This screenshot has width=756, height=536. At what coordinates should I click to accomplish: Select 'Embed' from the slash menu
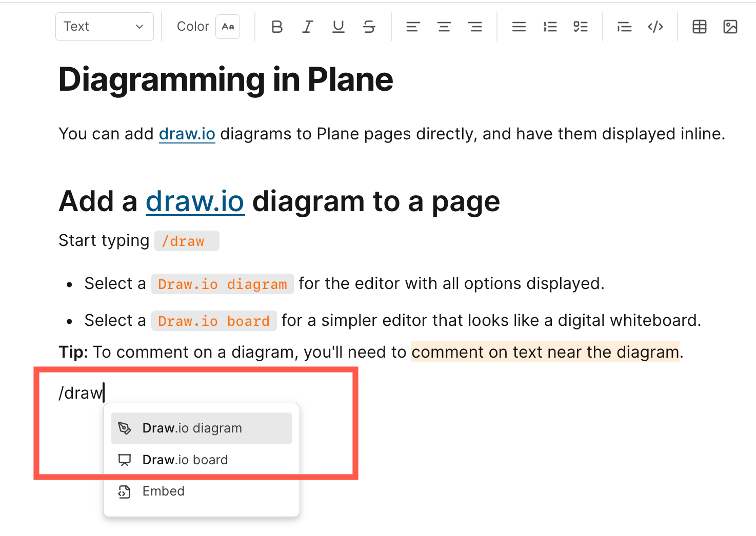163,491
